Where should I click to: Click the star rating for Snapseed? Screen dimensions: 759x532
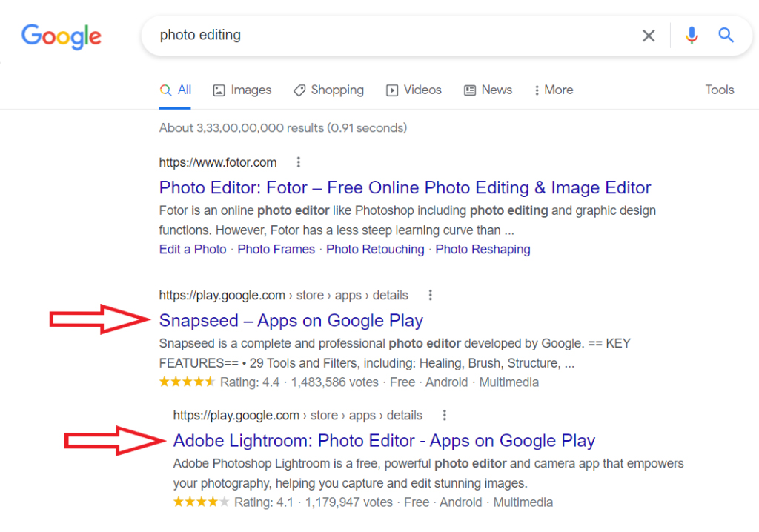pos(187,382)
